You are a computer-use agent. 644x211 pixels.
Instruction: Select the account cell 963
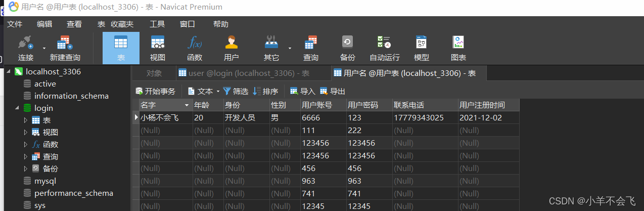tap(323, 181)
